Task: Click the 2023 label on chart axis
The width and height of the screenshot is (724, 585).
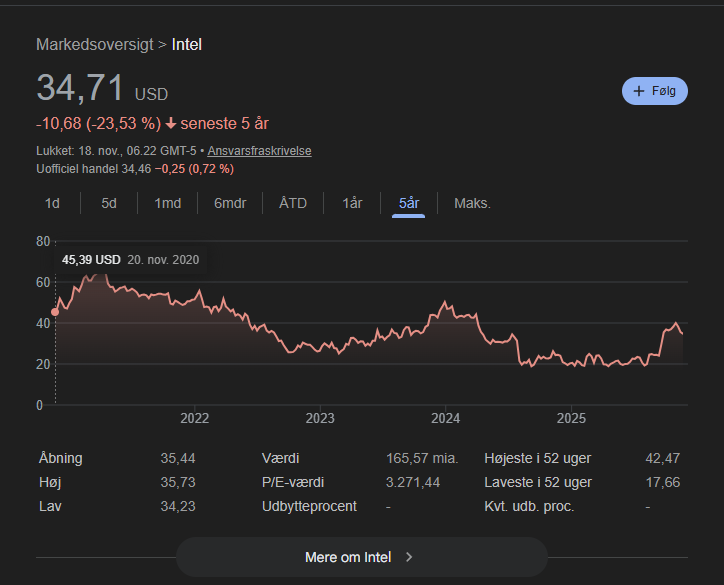Action: pos(320,418)
